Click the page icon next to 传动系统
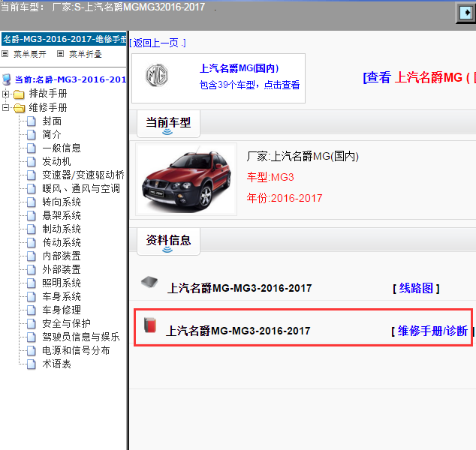Image resolution: width=476 pixels, height=450 pixels. click(x=31, y=242)
